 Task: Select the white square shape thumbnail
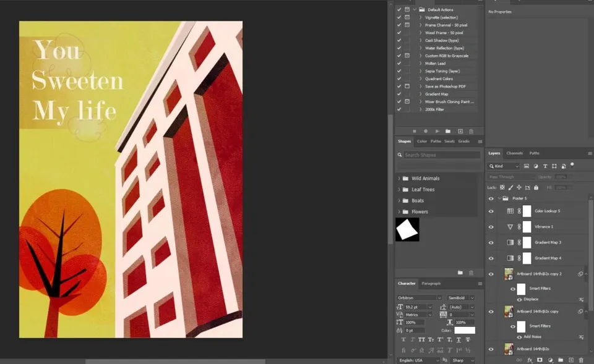[x=407, y=229]
